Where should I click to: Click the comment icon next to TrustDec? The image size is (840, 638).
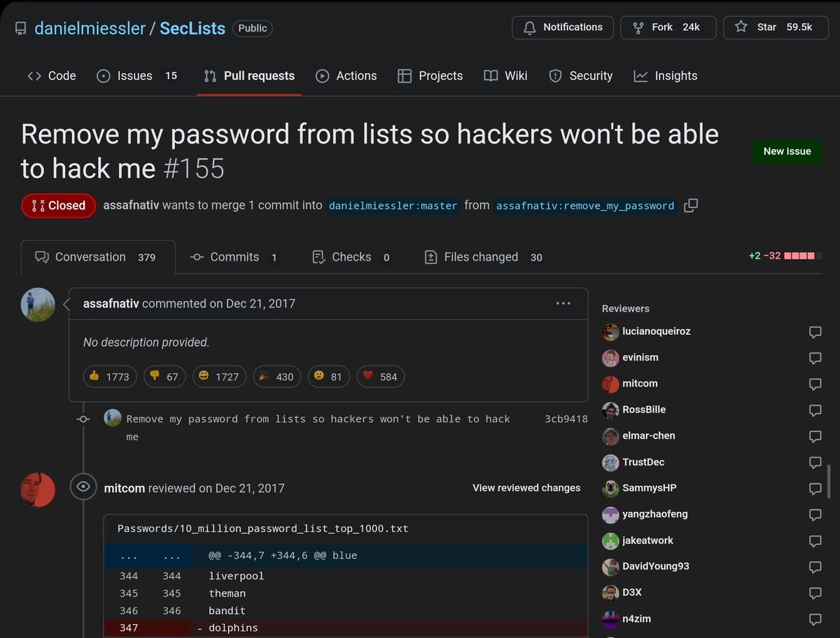click(x=815, y=463)
